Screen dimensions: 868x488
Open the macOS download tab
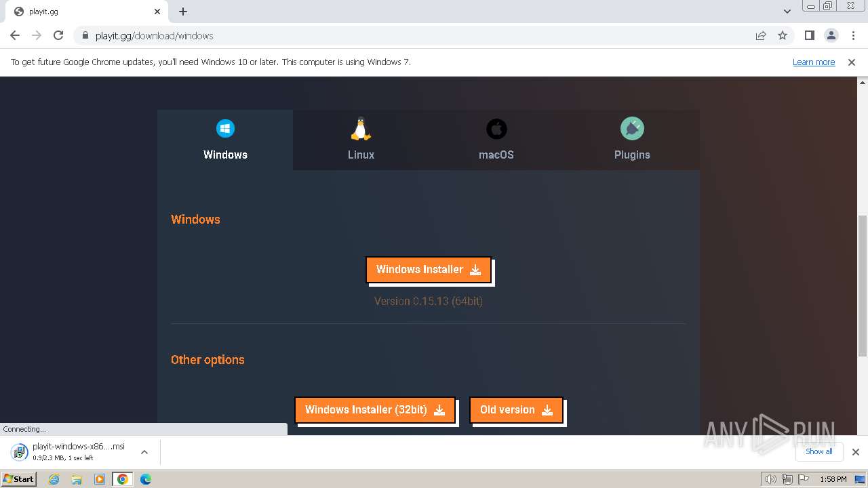[x=496, y=140]
